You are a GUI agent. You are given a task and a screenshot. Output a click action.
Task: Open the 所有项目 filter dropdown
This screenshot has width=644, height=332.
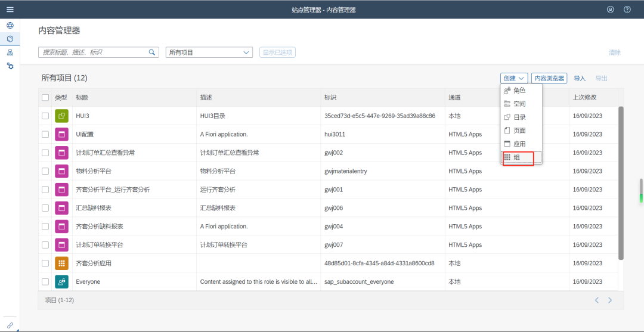click(x=209, y=52)
